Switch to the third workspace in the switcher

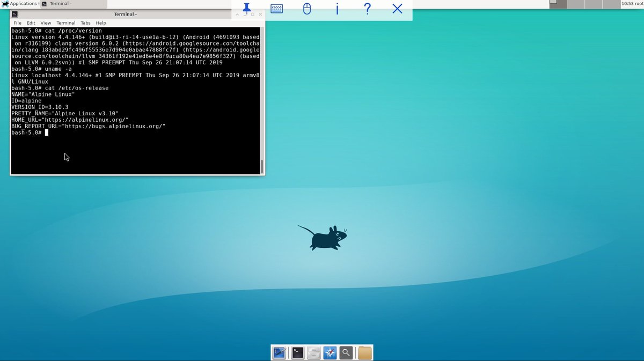[592, 4]
